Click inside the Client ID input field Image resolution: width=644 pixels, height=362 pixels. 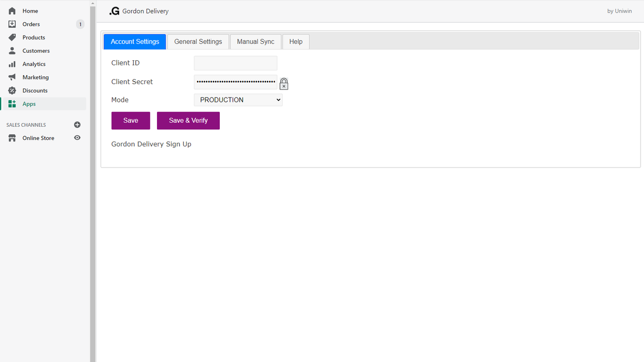point(235,63)
